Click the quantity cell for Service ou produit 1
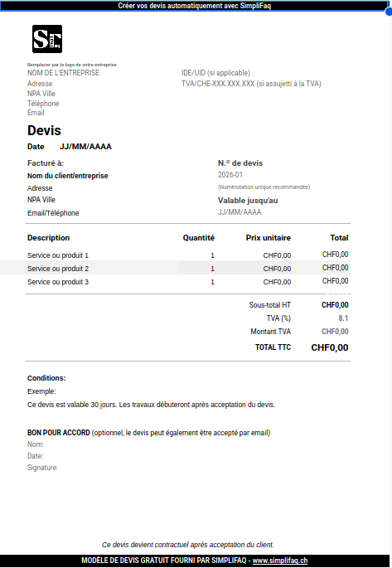This screenshot has height=568, width=392. coord(212,255)
